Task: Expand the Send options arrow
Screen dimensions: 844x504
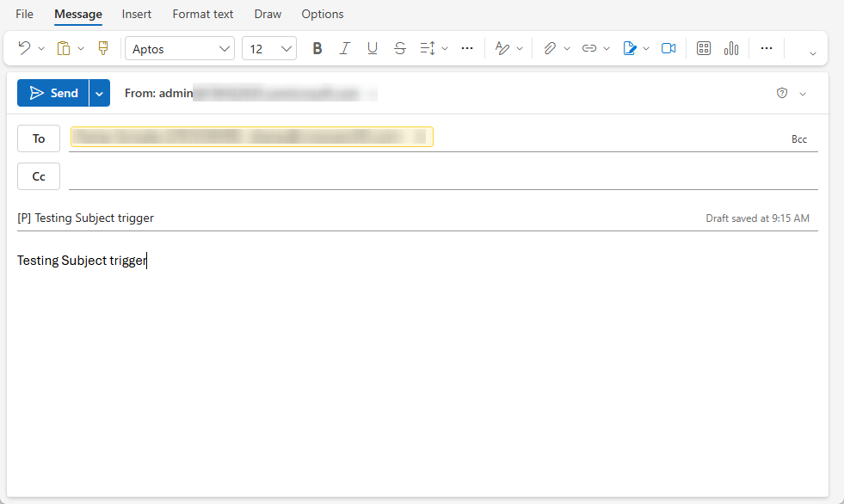Action: click(x=100, y=93)
